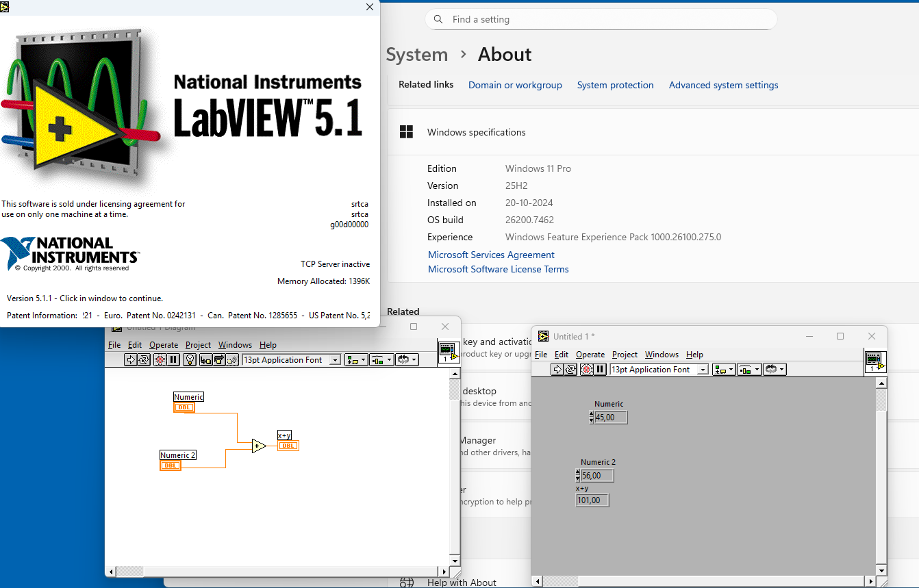The width and height of the screenshot is (919, 588).
Task: Click the Step Into icon in diagram toolbar
Action: click(205, 360)
